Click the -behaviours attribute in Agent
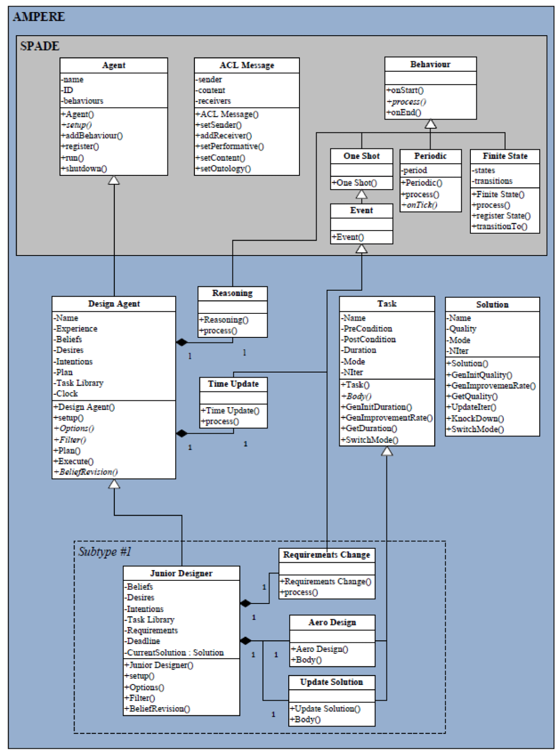 tap(82, 101)
